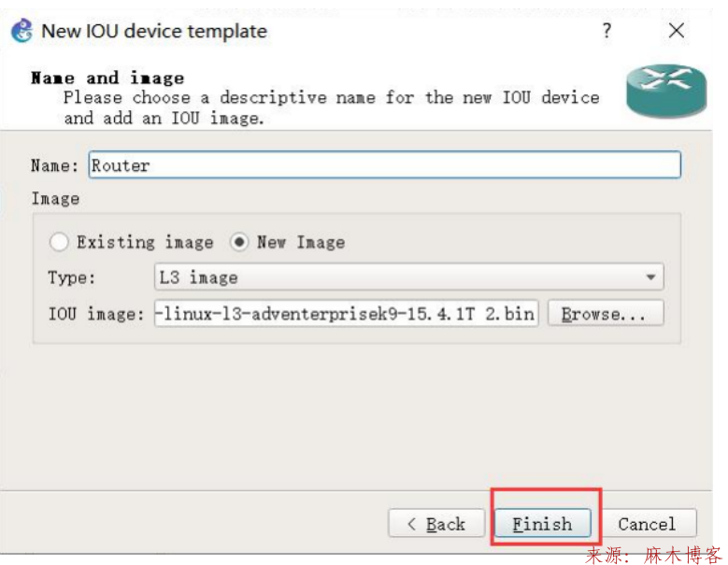Select the Existing image radio button
The image size is (728, 565).
[x=60, y=242]
